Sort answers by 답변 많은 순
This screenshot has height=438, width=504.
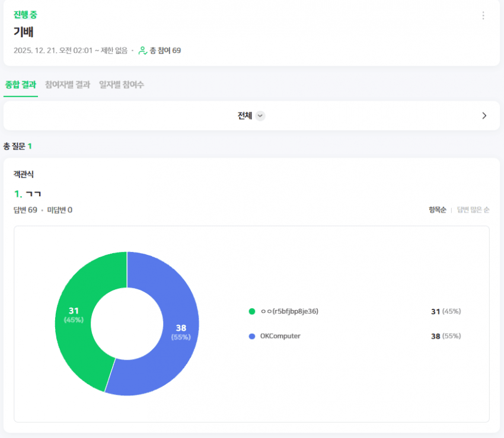tap(473, 210)
